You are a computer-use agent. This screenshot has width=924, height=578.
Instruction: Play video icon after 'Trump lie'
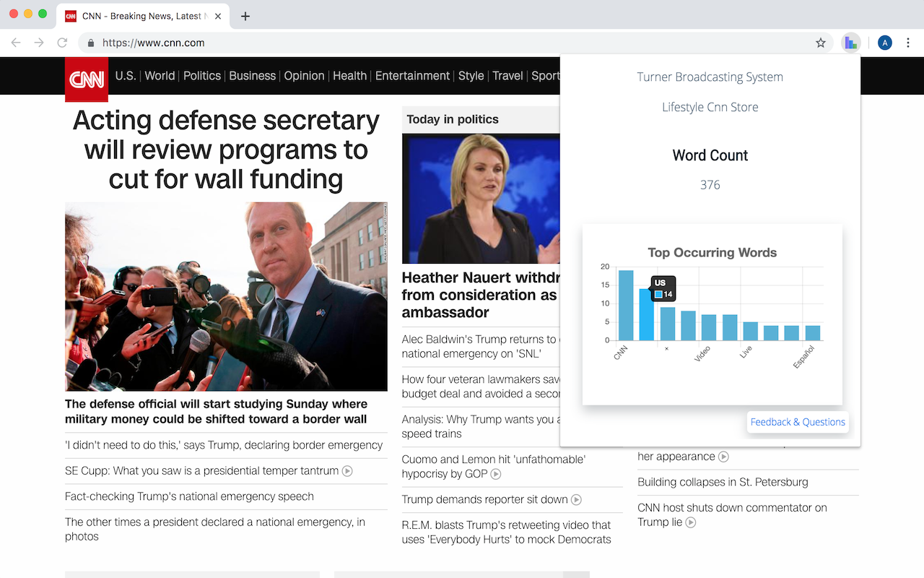[x=691, y=522]
